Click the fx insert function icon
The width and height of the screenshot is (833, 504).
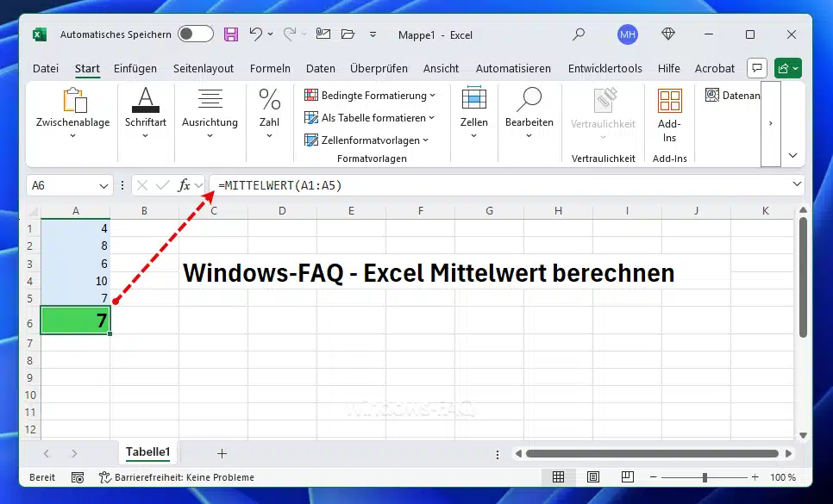[x=185, y=185]
